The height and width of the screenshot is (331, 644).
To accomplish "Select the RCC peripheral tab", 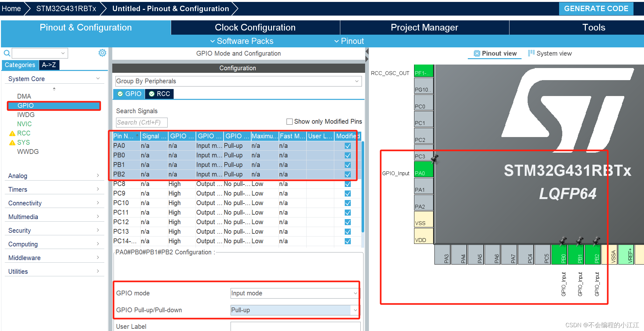I will [160, 94].
